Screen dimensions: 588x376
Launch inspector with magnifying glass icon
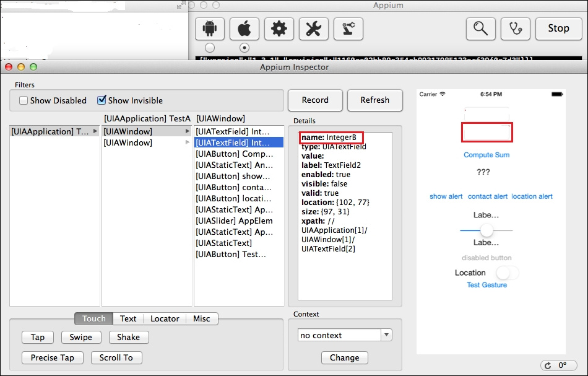click(481, 28)
